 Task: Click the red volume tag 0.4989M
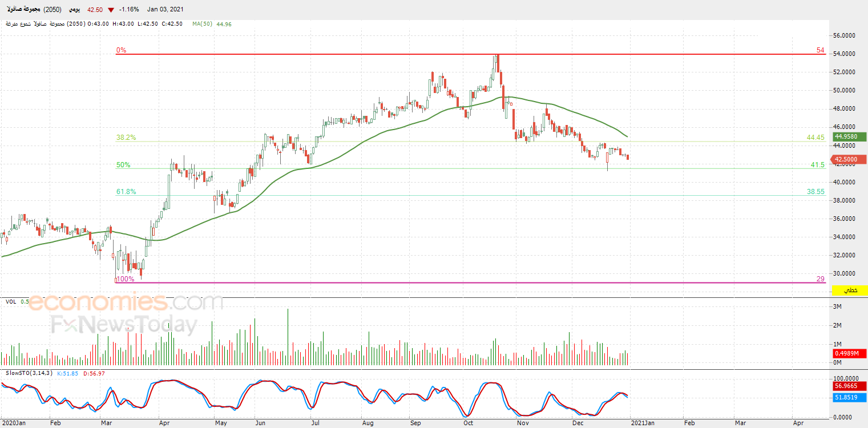click(849, 353)
